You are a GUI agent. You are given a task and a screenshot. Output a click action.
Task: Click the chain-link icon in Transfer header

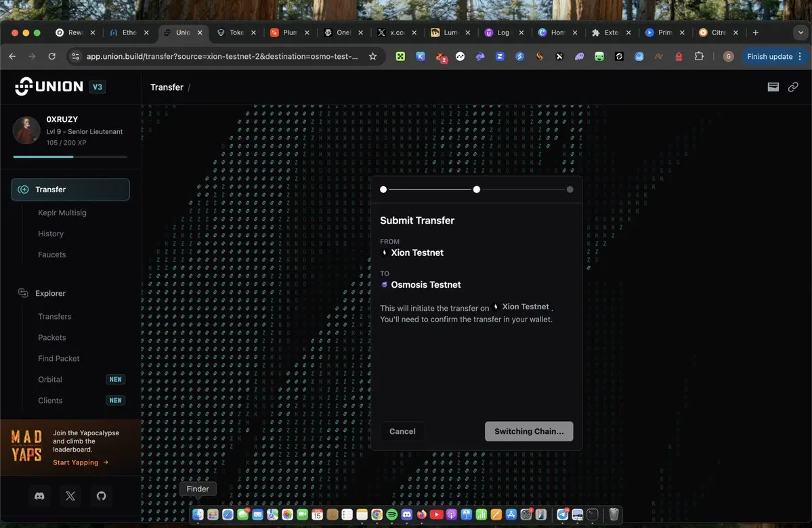point(793,87)
